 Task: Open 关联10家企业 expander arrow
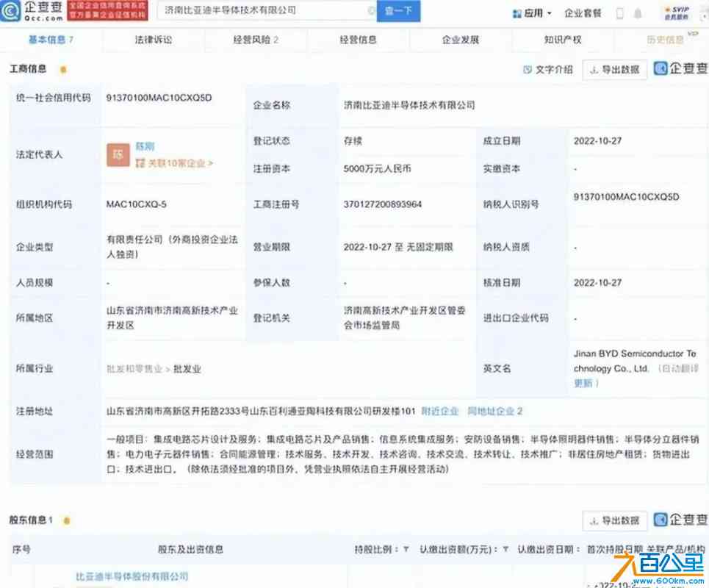[210, 163]
